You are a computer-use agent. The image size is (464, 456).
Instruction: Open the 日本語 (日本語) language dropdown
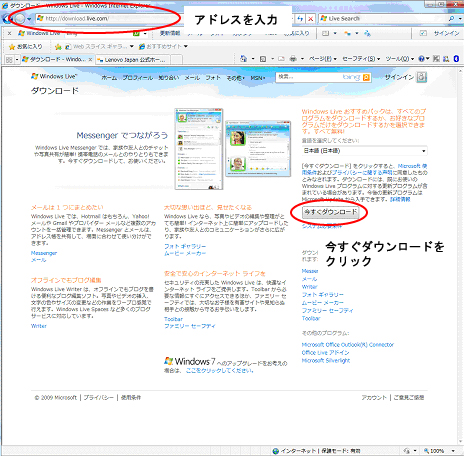point(364,151)
